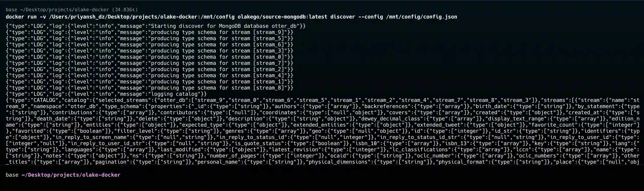
Task: Click the log line mentioning stream_8
Action: point(150,88)
